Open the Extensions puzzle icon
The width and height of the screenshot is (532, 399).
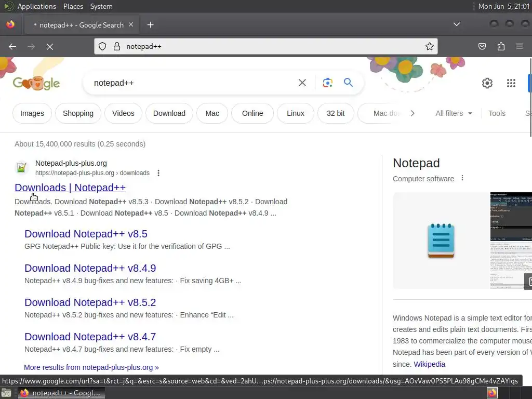(x=501, y=46)
